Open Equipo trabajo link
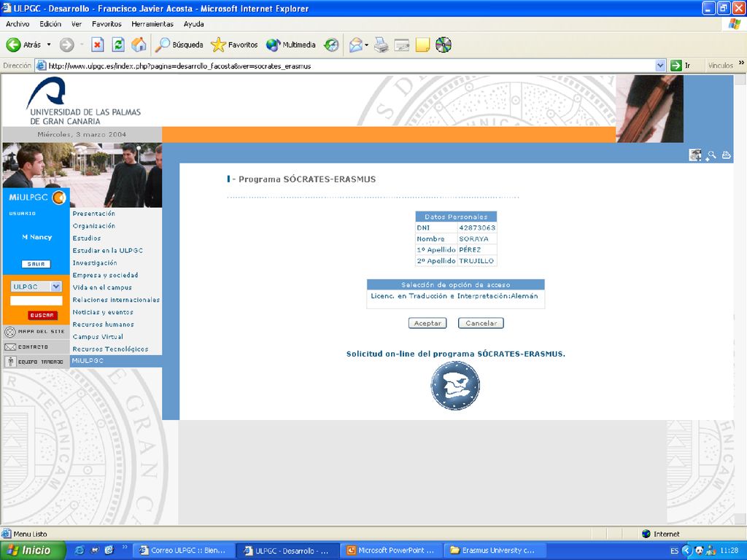Viewport: 747px width, 560px height. pos(36,362)
